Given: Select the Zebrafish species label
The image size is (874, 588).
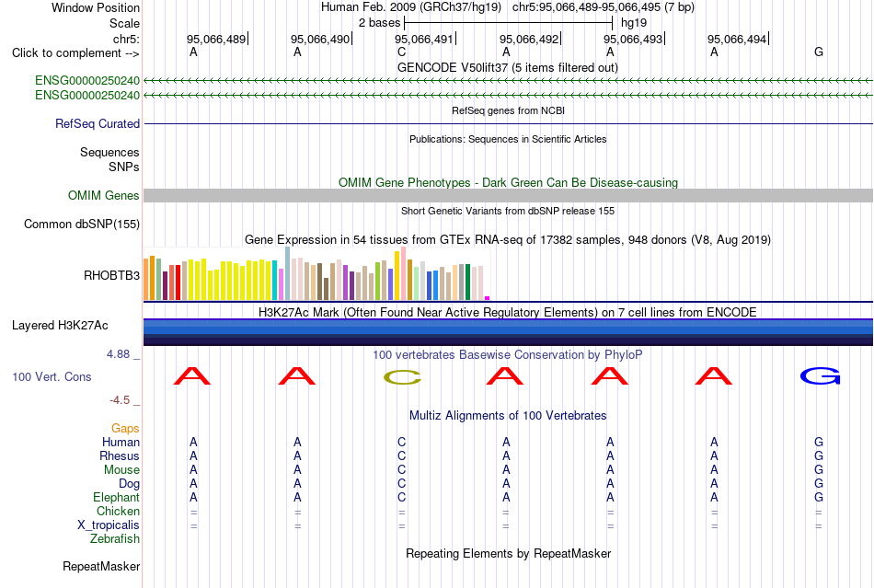Looking at the screenshot, I should [115, 538].
